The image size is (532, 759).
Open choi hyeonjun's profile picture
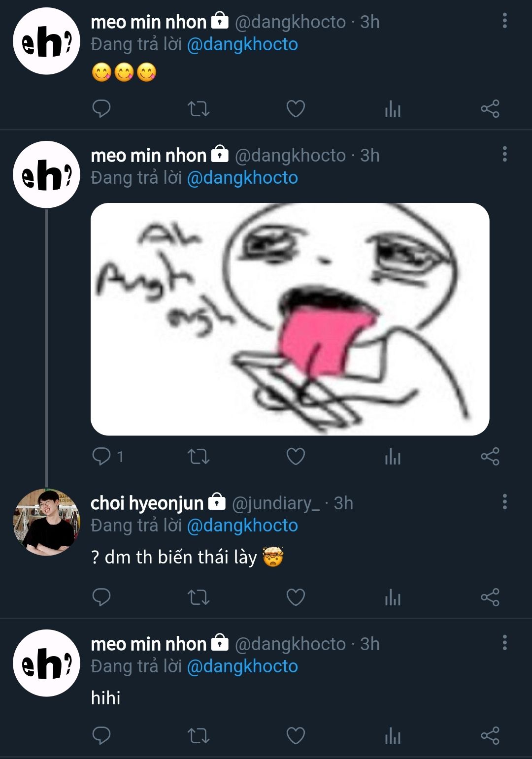coord(46,522)
